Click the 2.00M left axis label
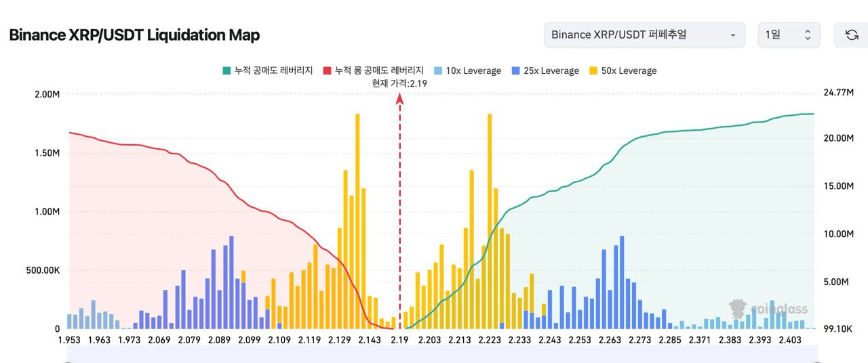This screenshot has height=363, width=868. point(47,93)
